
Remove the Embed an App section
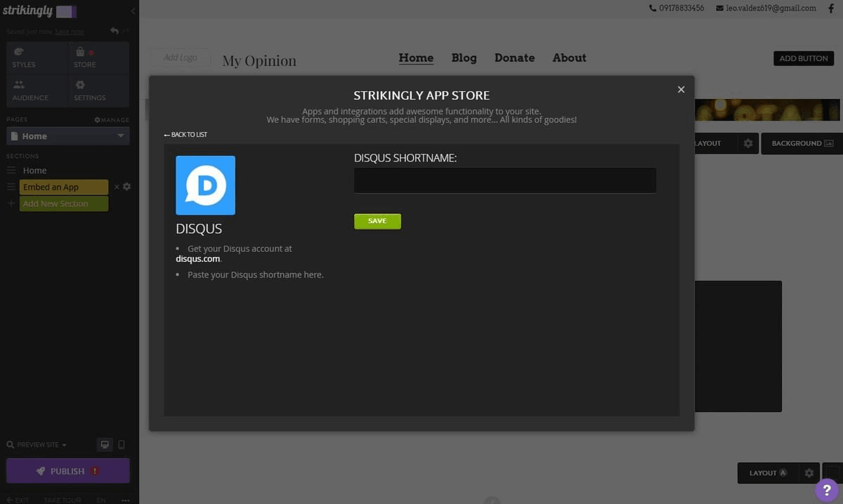[x=117, y=187]
